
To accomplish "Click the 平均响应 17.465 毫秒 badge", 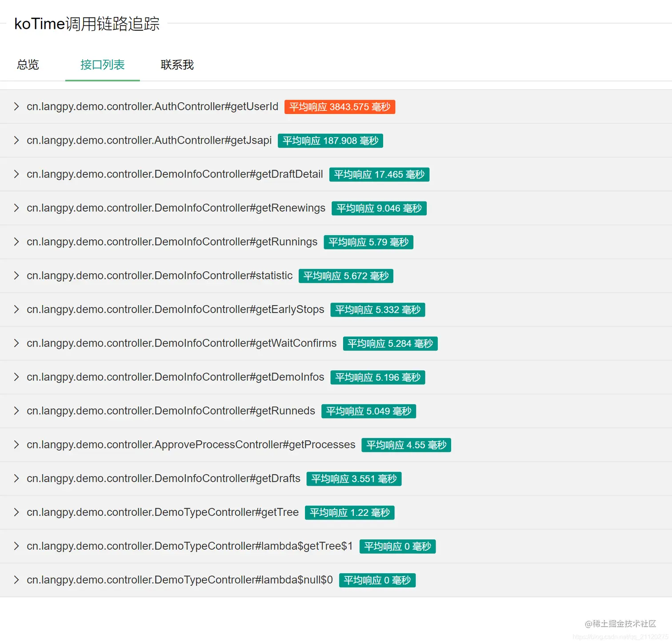I will tap(379, 174).
